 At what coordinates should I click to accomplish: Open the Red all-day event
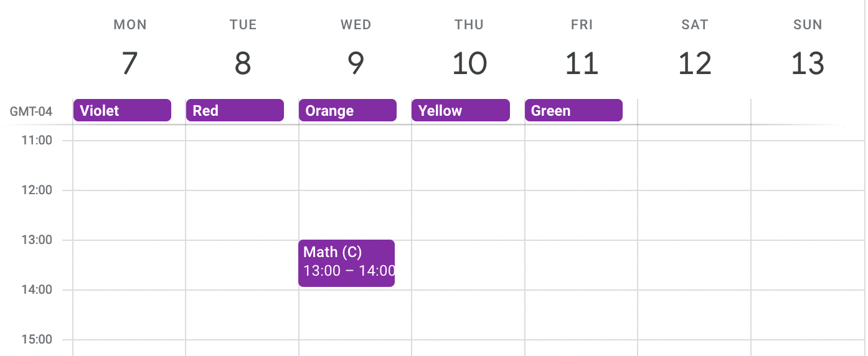235,110
